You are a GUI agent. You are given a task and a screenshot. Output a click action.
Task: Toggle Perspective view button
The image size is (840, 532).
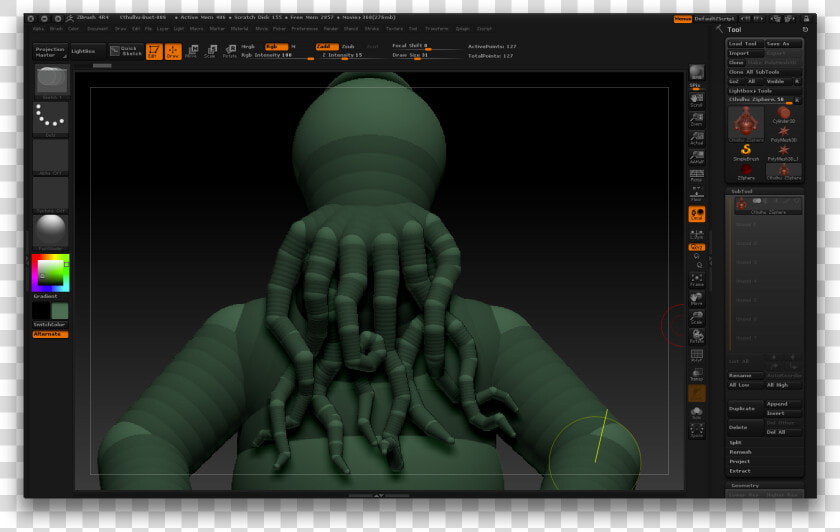pyautogui.click(x=696, y=176)
